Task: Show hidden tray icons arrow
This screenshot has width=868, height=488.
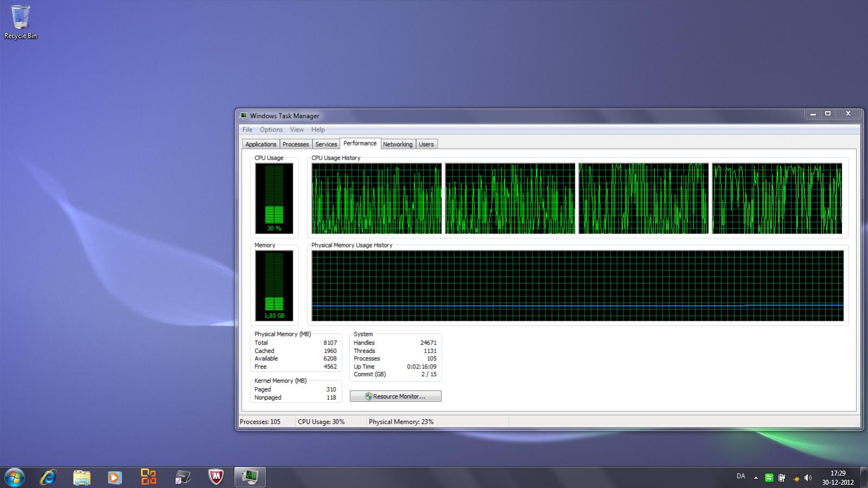Action: 756,478
